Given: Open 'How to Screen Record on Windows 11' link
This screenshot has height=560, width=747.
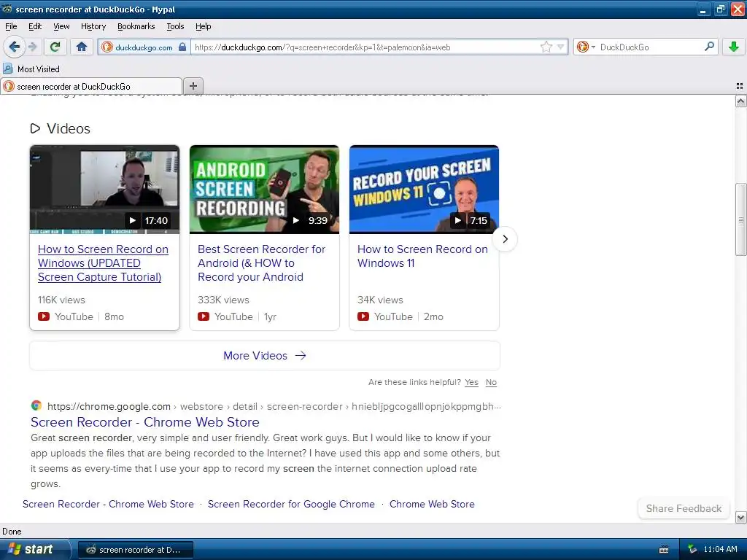Looking at the screenshot, I should pyautogui.click(x=422, y=256).
